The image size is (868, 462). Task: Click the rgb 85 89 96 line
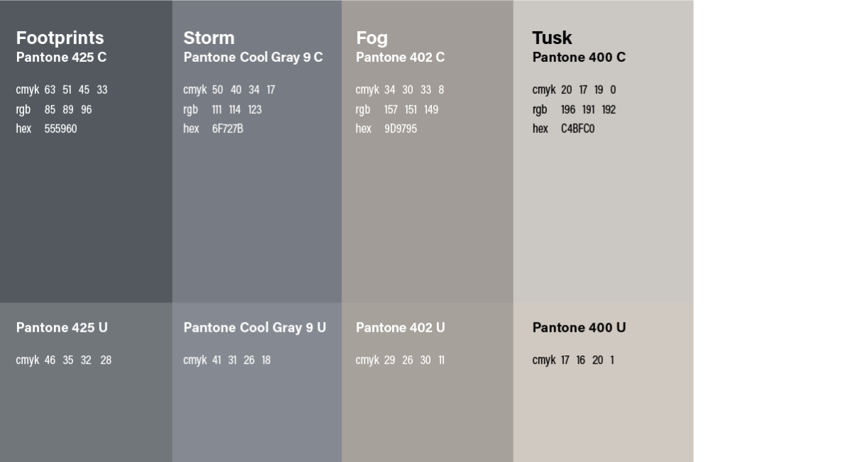[x=54, y=109]
